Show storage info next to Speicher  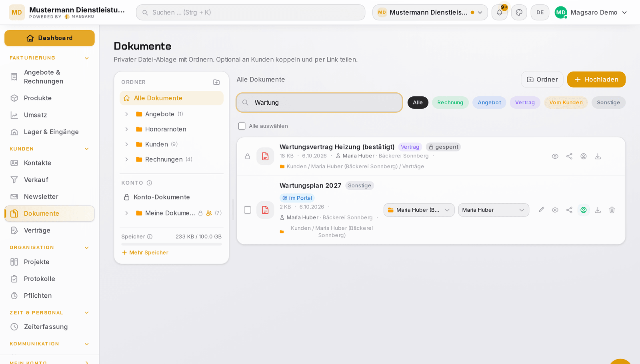click(x=150, y=237)
